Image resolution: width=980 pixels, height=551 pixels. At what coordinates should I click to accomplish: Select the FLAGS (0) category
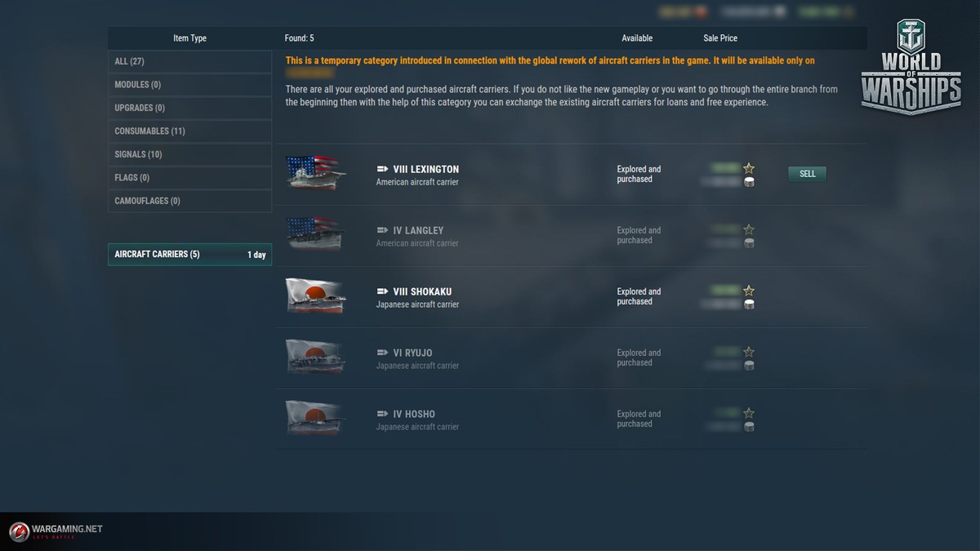[x=189, y=178]
